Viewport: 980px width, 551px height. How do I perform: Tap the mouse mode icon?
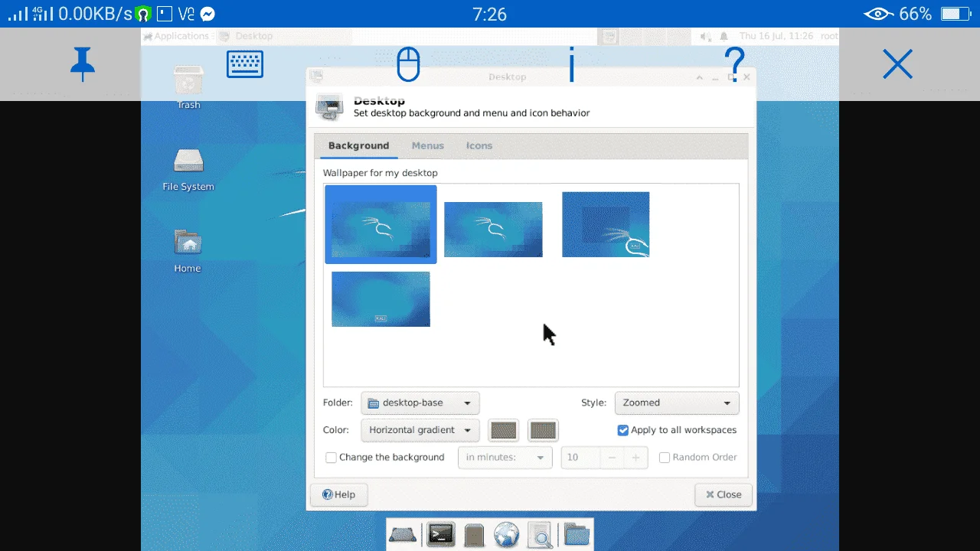pyautogui.click(x=409, y=64)
